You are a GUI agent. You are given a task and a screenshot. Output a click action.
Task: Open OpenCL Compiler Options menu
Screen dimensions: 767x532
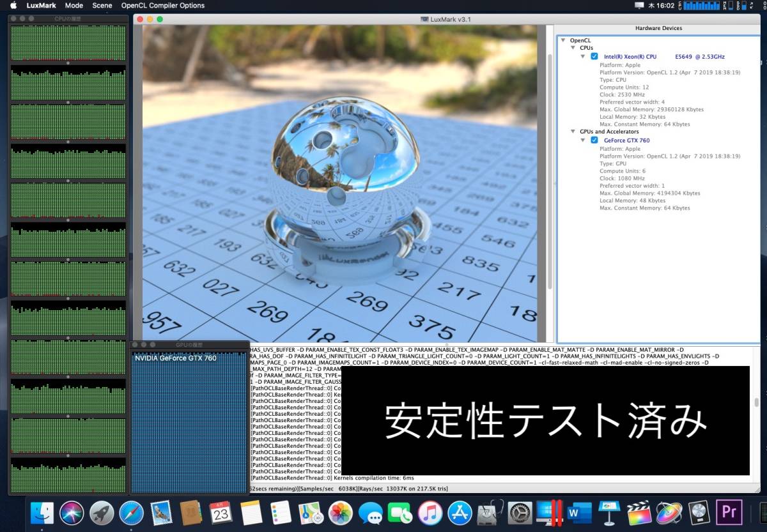(163, 5)
